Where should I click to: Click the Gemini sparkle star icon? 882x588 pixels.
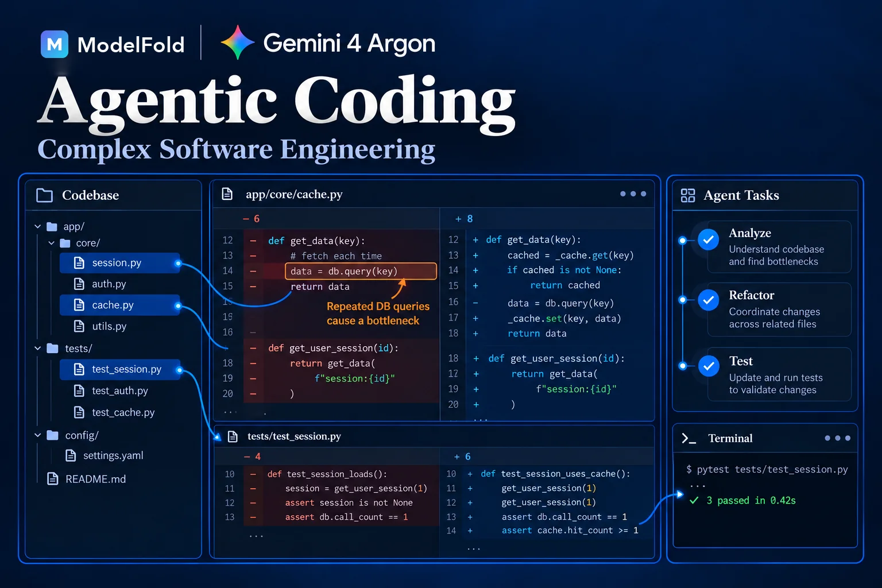pos(238,42)
